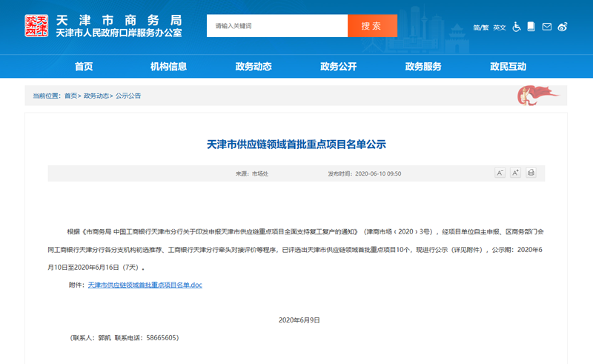Open 政务服务 navigation menu
Screen dimensions: 593x364
[423, 67]
